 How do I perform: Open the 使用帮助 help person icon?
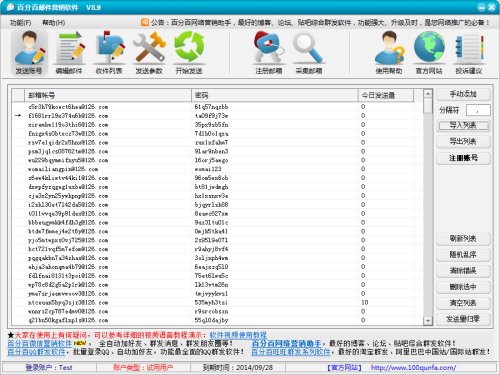click(389, 53)
